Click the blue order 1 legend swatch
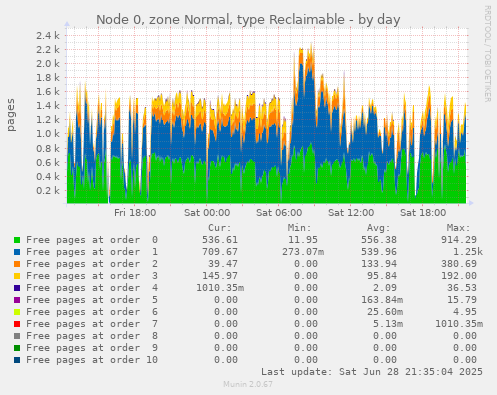Image resolution: width=497 pixels, height=395 pixels. (17, 252)
